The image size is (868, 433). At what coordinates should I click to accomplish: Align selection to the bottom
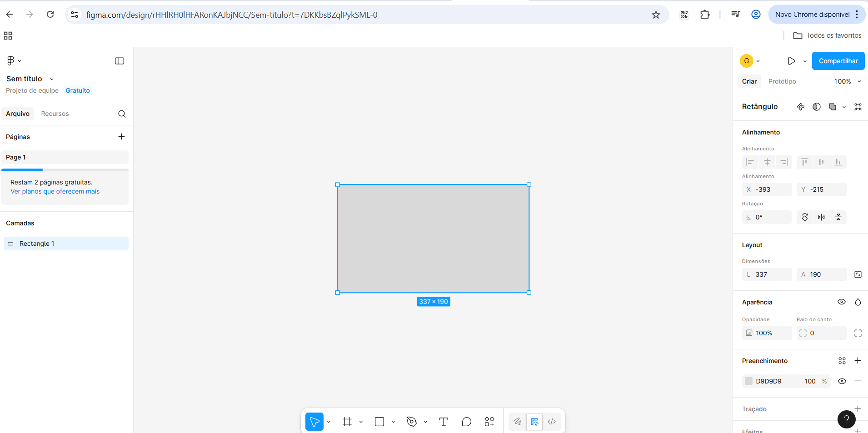pos(838,162)
